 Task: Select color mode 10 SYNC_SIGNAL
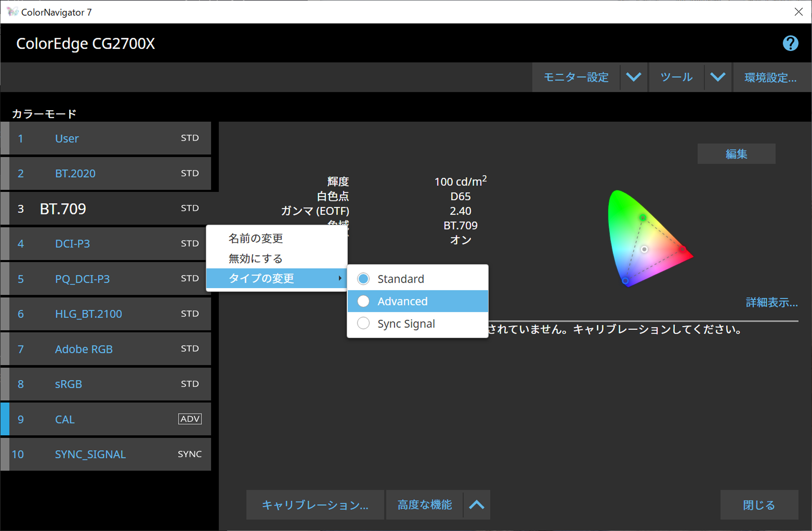[106, 454]
